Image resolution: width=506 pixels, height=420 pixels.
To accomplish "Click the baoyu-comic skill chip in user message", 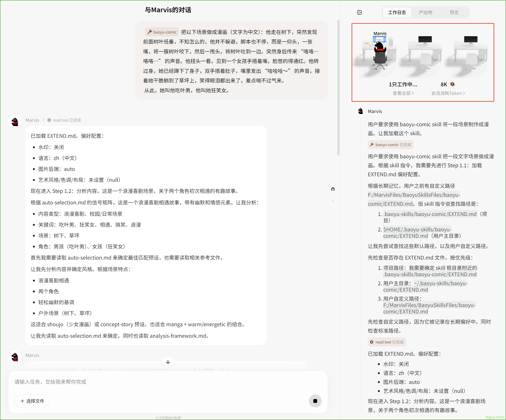I will tap(162, 32).
